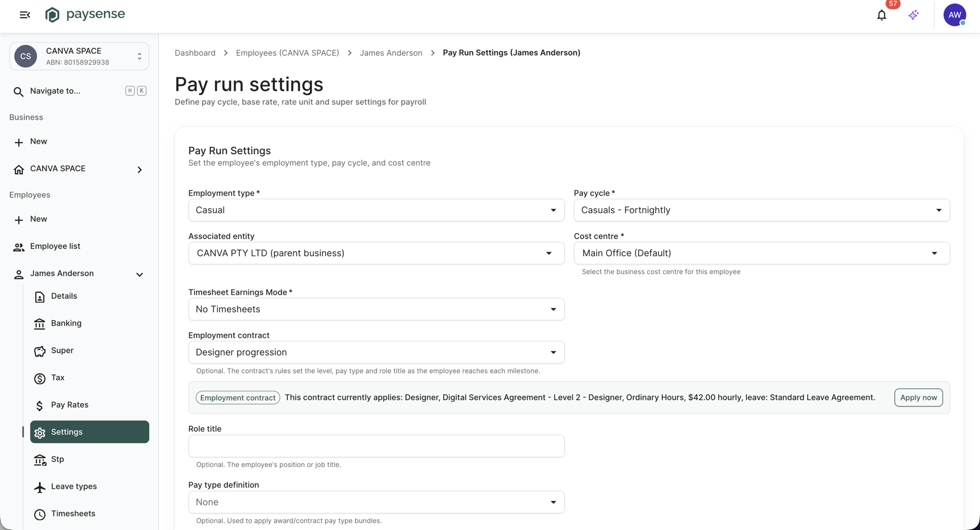Click the Leave types airplane icon
The height and width of the screenshot is (530, 980).
[40, 487]
